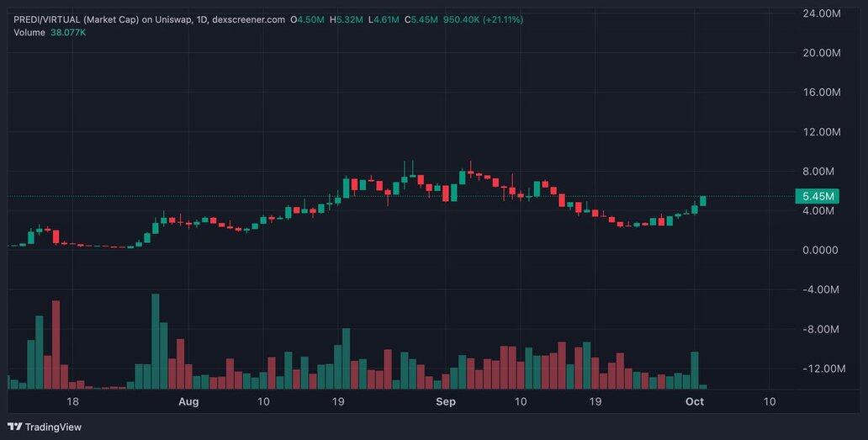Click the latest green candle at far right
The height and width of the screenshot is (440, 868).
coord(703,200)
